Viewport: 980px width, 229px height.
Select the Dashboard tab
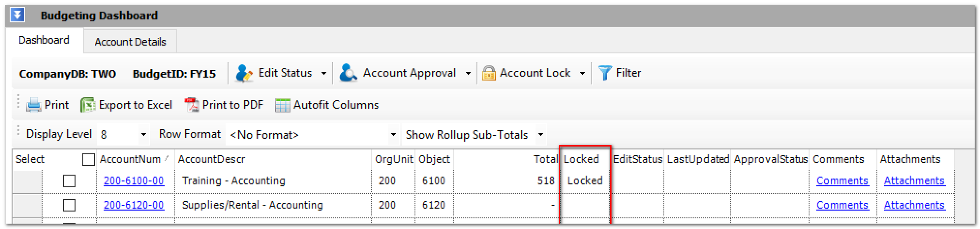coord(44,40)
